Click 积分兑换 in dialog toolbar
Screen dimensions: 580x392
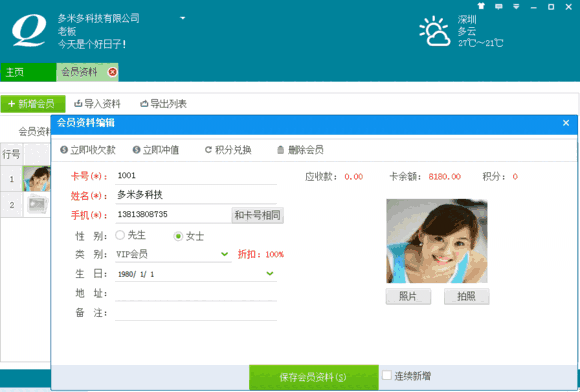point(228,150)
